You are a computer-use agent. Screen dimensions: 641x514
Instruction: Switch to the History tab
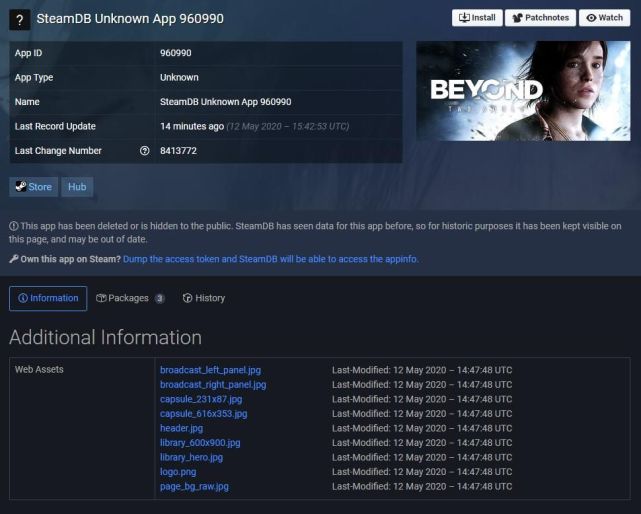click(204, 298)
